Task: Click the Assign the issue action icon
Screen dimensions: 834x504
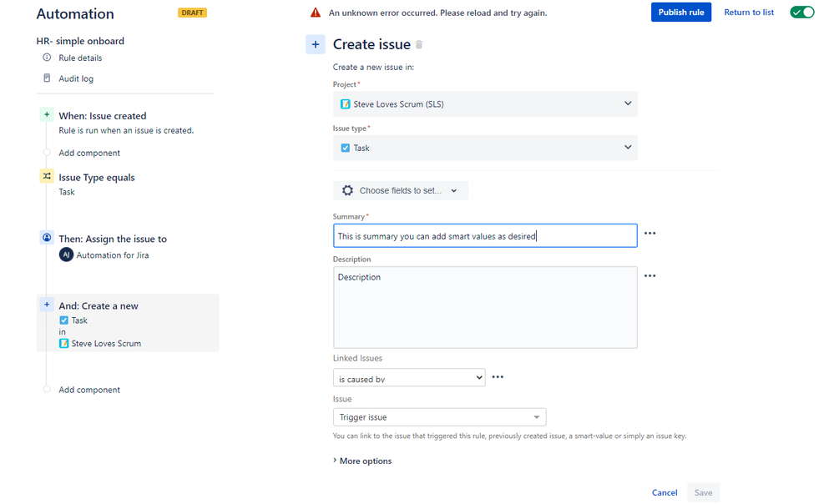Action: click(x=47, y=238)
